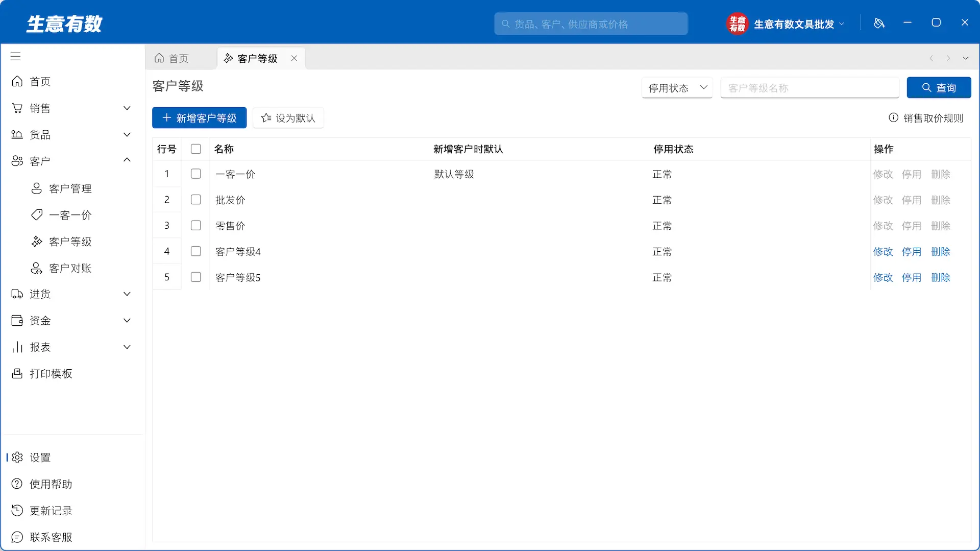Viewport: 980px width, 551px height.
Task: Expand the 报表 sidebar menu
Action: (71, 347)
